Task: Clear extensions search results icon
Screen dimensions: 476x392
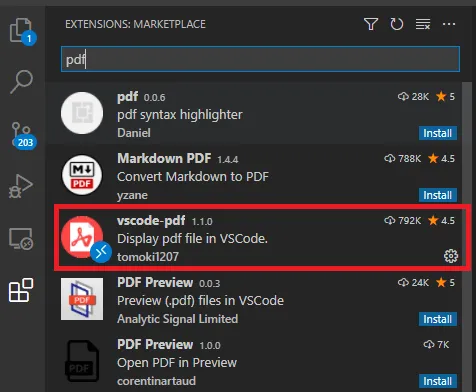Action: (x=423, y=24)
